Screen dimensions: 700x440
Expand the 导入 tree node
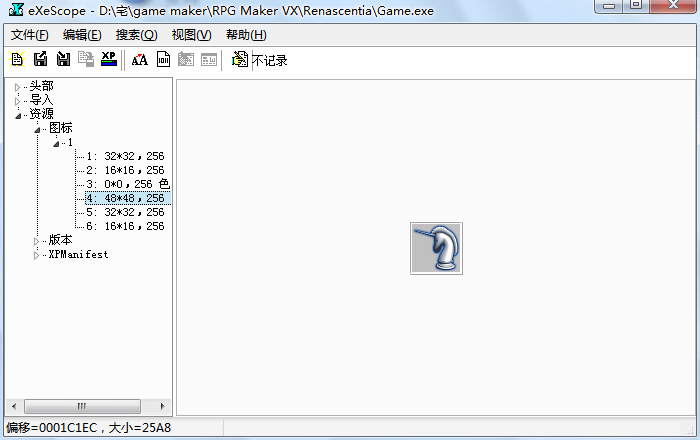(17, 101)
